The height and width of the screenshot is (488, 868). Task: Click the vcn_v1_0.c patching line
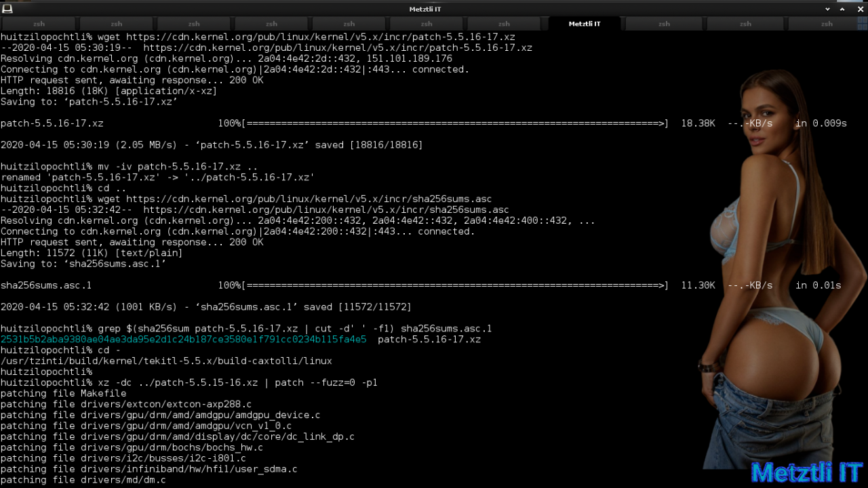point(146,426)
